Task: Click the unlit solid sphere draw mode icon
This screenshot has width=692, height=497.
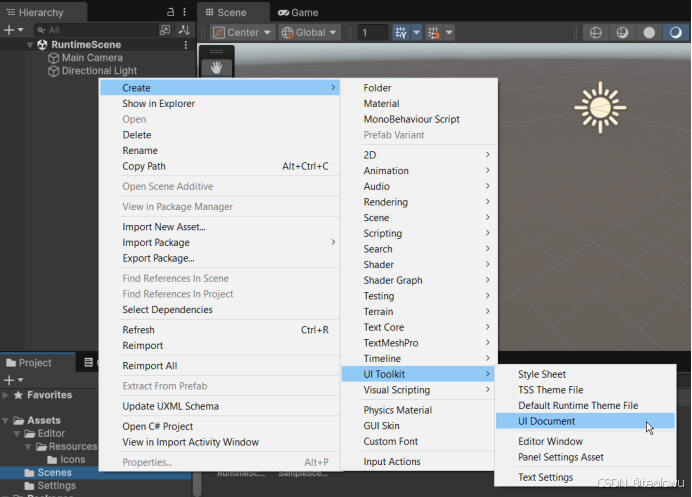Action: [649, 33]
